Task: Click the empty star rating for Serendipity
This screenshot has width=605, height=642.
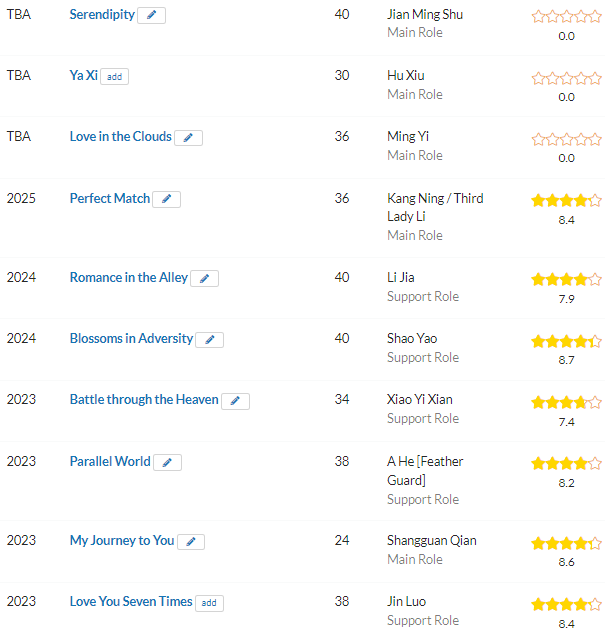Action: click(567, 17)
